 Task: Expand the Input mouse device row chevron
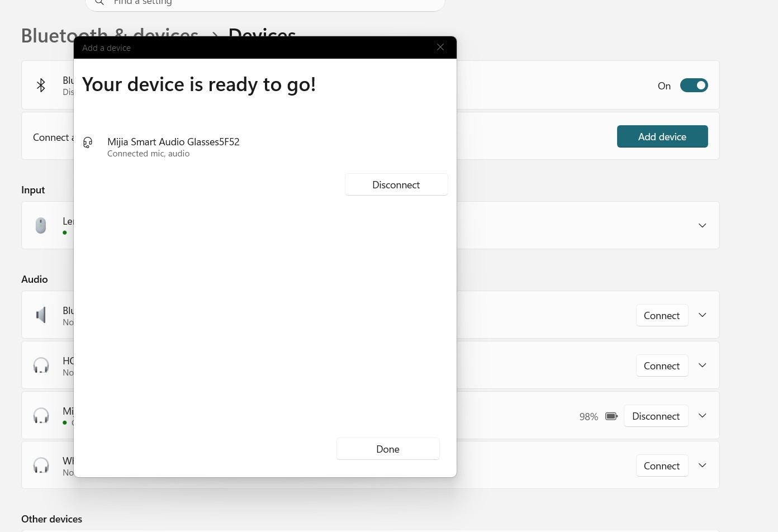pyautogui.click(x=703, y=226)
